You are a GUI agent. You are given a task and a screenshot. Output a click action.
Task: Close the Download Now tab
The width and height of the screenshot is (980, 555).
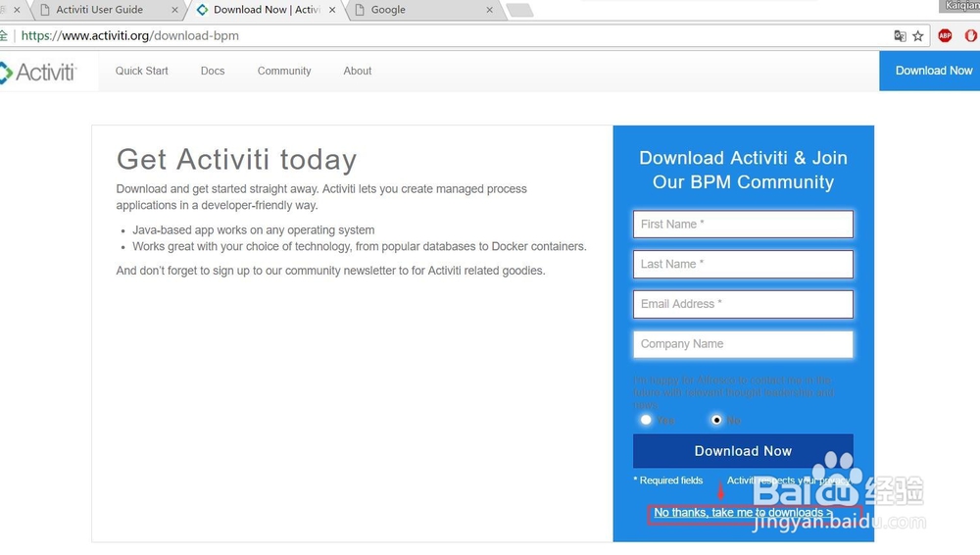(x=332, y=10)
